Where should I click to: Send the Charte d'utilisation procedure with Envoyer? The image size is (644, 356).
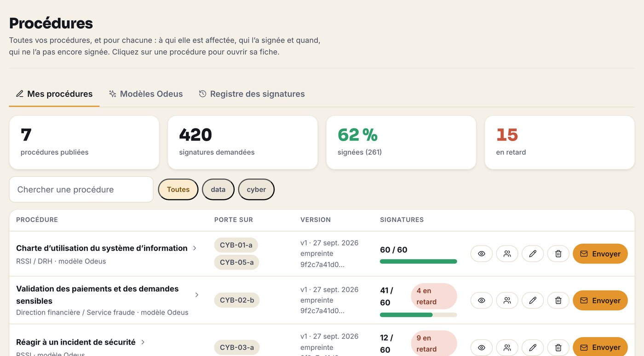click(600, 254)
